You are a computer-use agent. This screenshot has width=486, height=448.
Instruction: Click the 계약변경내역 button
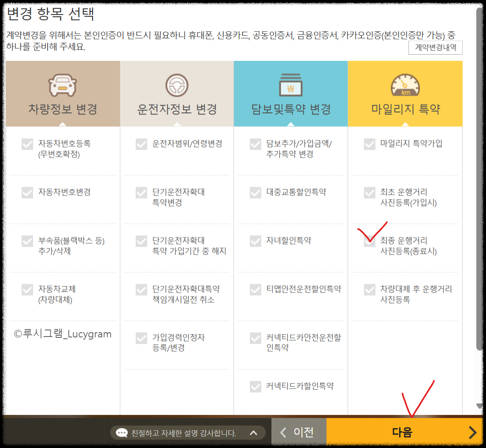(x=435, y=48)
